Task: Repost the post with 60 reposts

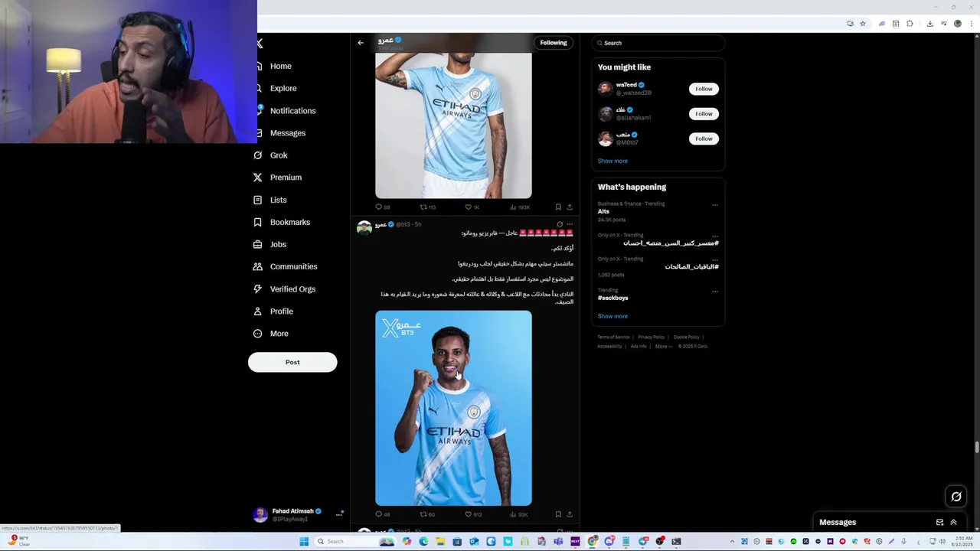Action: click(427, 514)
